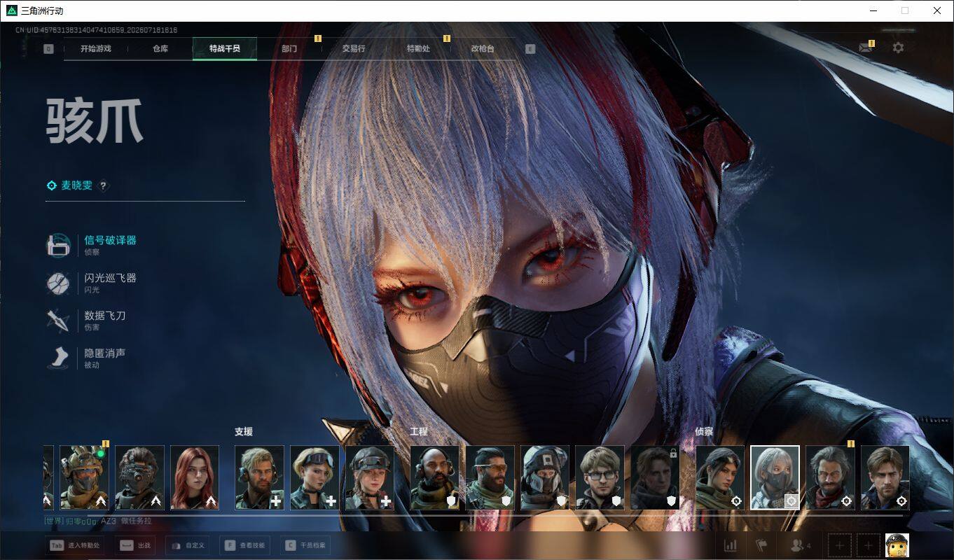Click the 查看技能 button
954x560 pixels.
tap(244, 545)
